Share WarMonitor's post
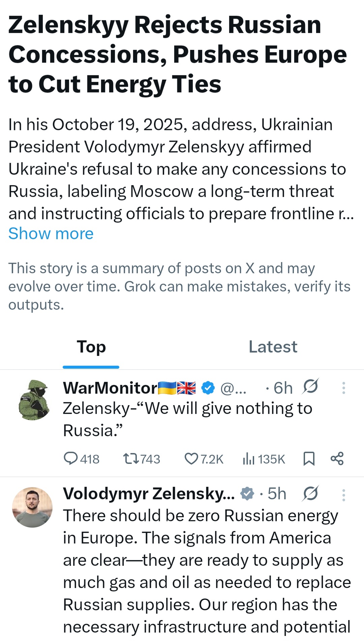This screenshot has width=364, height=641. tap(337, 459)
